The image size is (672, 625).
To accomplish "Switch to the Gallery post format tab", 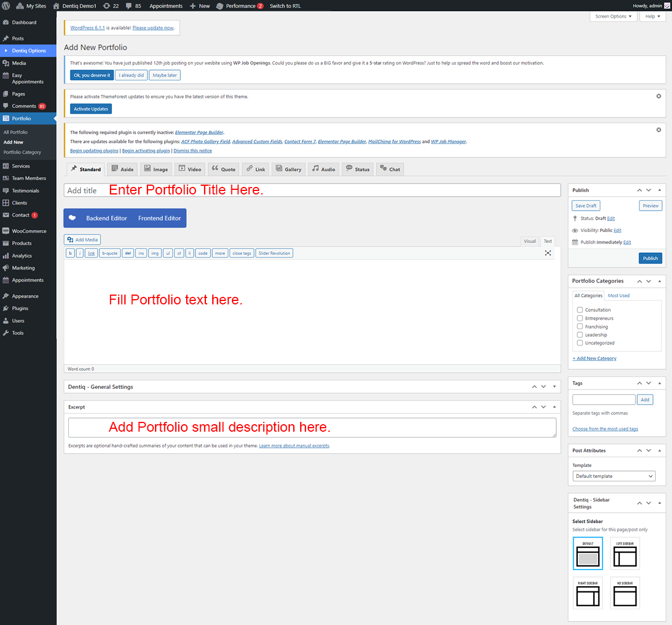I will click(x=288, y=169).
